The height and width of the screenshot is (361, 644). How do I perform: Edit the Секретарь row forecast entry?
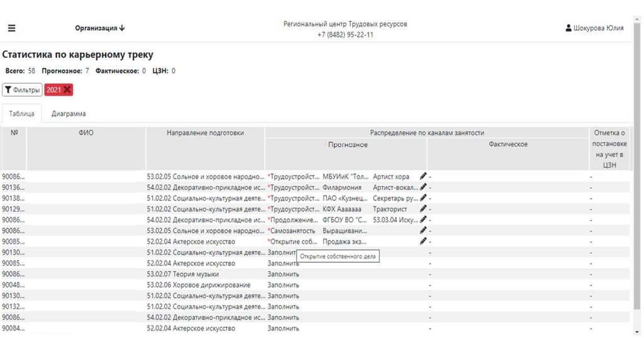pyautogui.click(x=423, y=198)
